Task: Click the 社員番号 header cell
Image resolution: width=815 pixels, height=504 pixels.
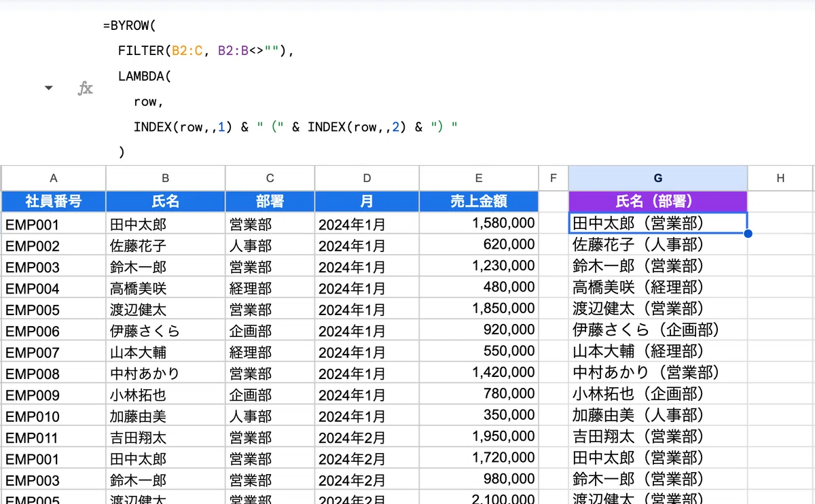Action: (54, 201)
